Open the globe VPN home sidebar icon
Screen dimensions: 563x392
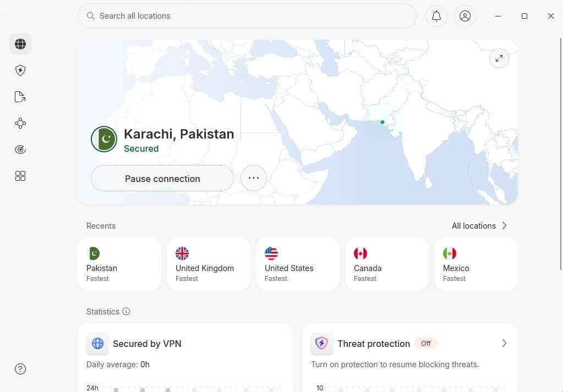20,44
